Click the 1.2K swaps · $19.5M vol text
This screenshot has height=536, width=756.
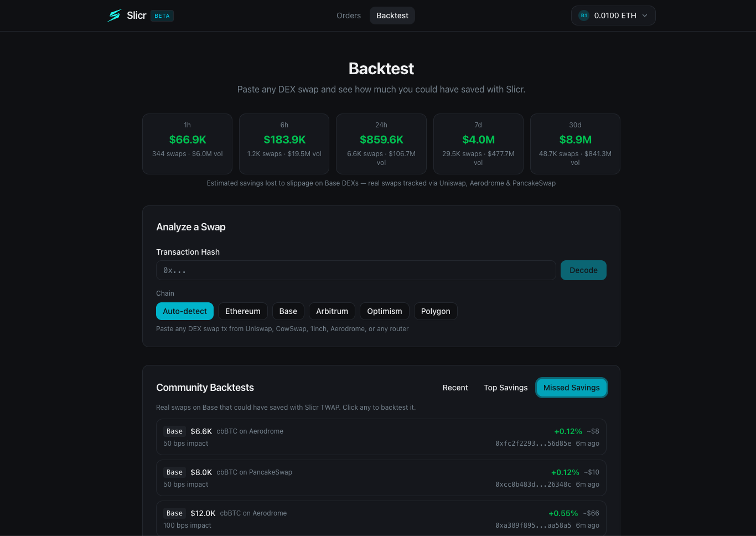pos(284,154)
